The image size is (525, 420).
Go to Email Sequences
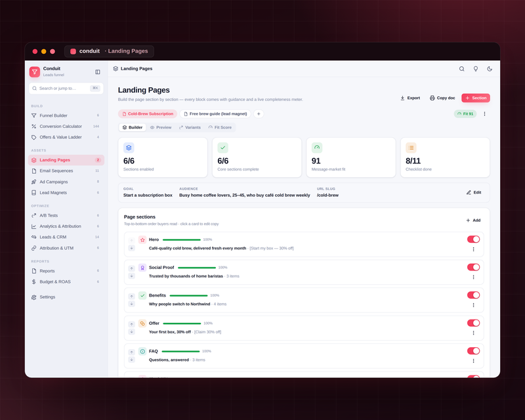tap(66, 171)
